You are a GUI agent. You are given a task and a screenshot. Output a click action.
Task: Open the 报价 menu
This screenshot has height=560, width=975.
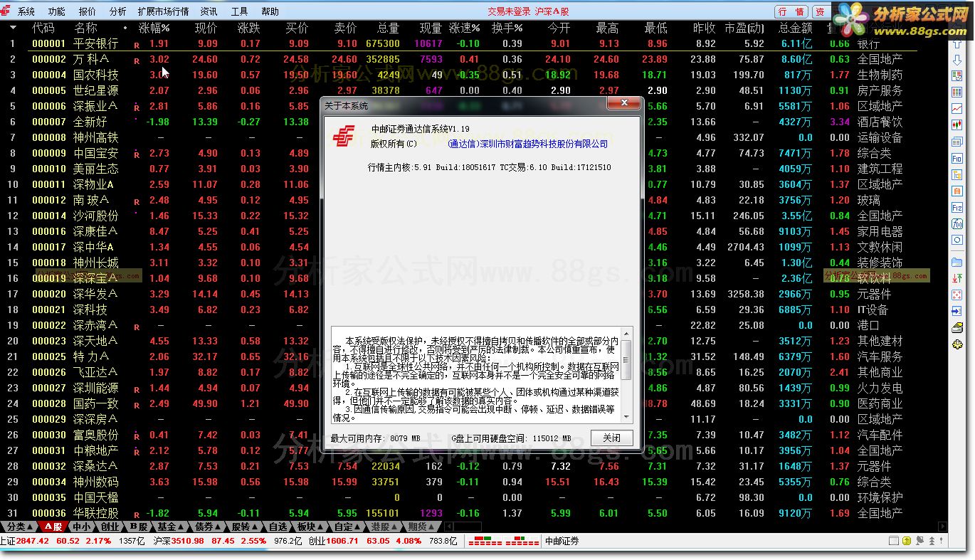[88, 11]
